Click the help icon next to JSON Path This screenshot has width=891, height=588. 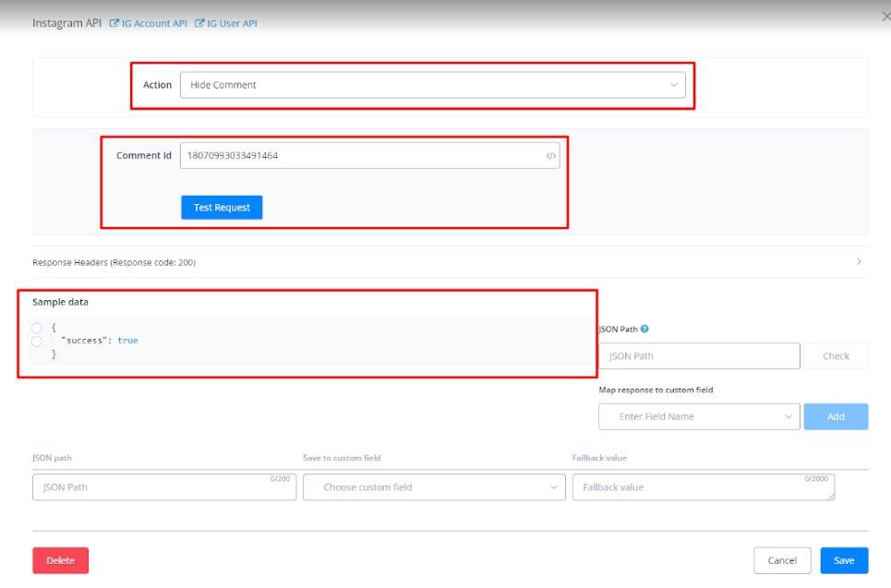pyautogui.click(x=644, y=329)
